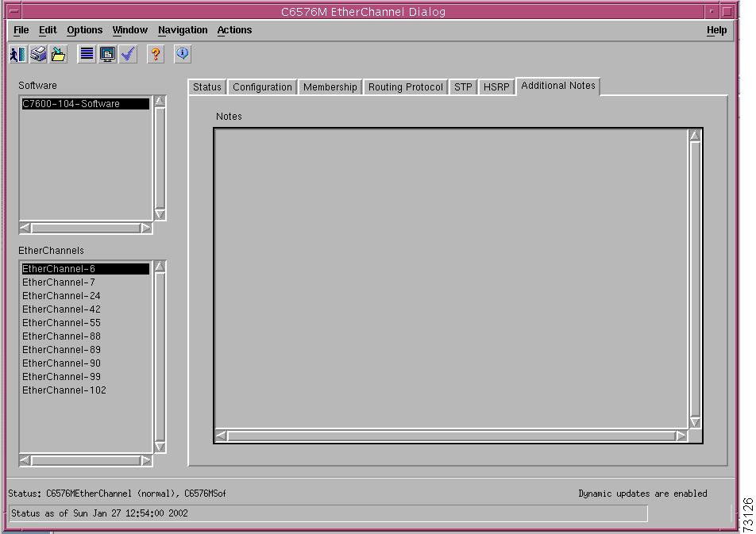Open the Edit menu
Viewport: 756px width, 534px height.
(x=48, y=30)
